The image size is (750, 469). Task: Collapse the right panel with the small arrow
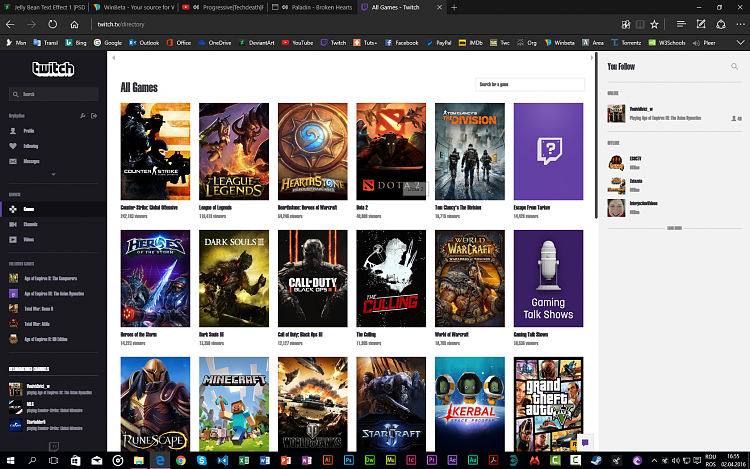[x=592, y=58]
